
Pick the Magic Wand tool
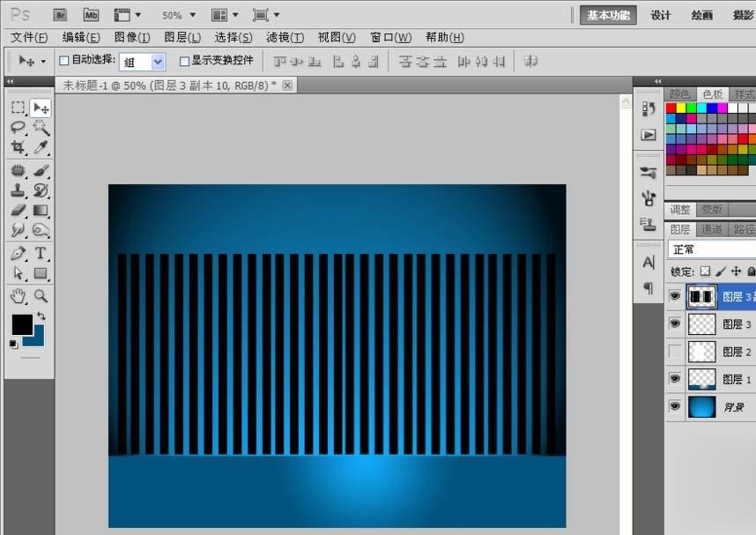click(x=41, y=126)
